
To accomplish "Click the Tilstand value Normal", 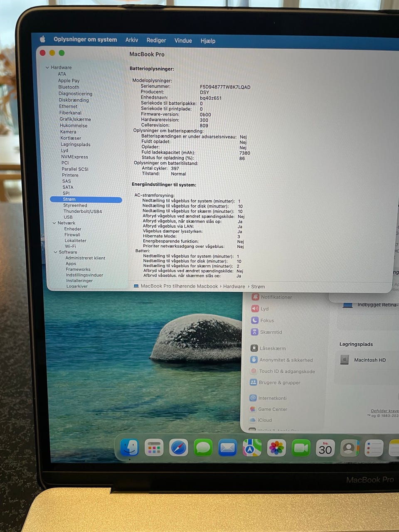I will point(178,174).
